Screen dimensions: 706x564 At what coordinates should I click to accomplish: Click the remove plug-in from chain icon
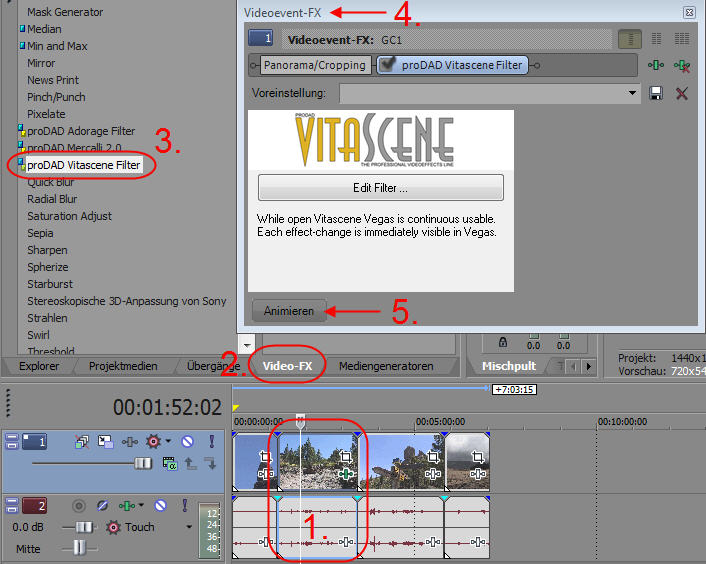tap(682, 65)
